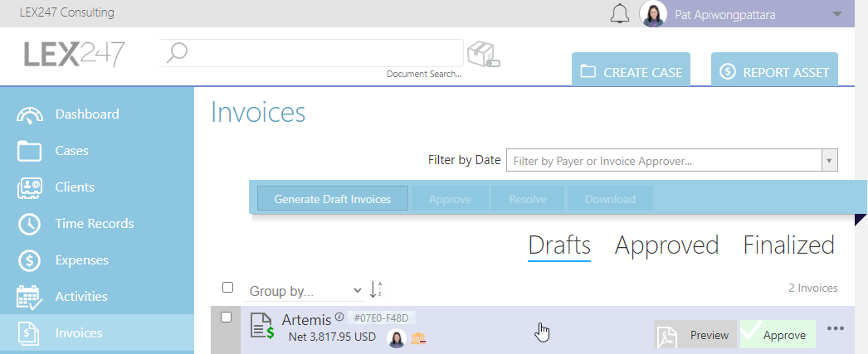Toggle the A-Z sort order icon

(x=376, y=289)
